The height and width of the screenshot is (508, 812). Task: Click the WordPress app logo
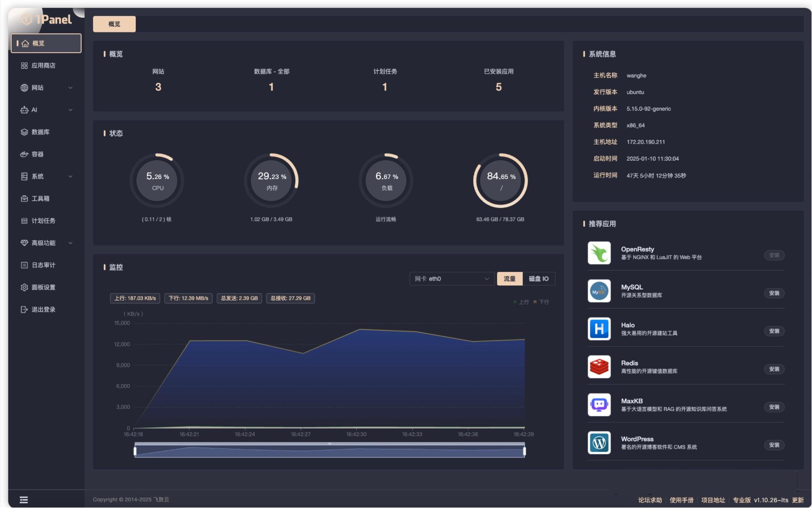pyautogui.click(x=599, y=443)
